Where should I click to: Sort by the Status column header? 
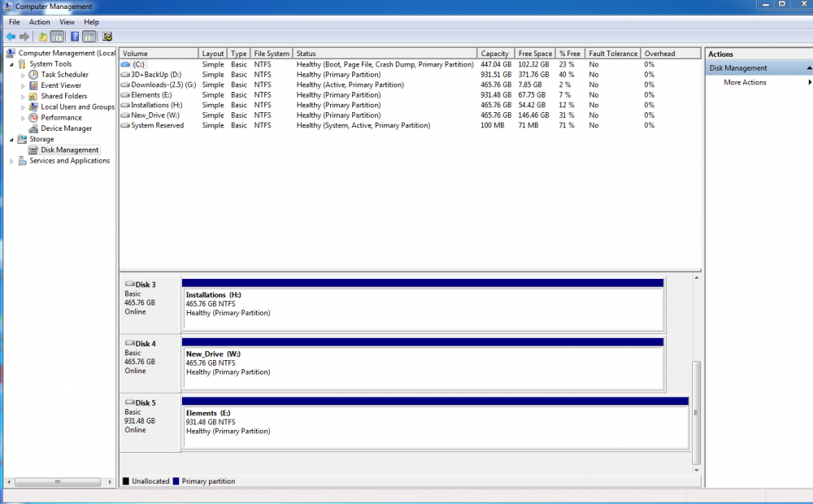pyautogui.click(x=385, y=54)
